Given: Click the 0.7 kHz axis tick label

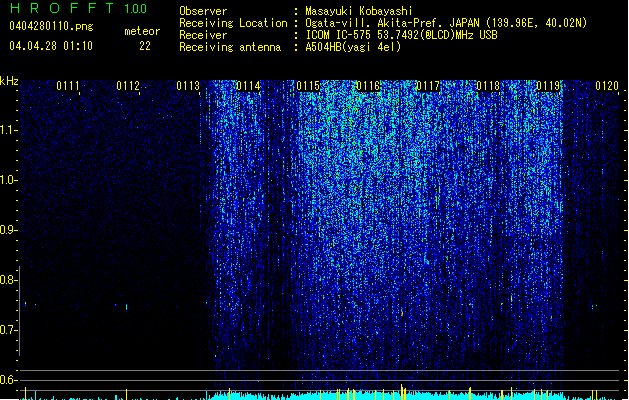Looking at the screenshot, I should (x=9, y=330).
